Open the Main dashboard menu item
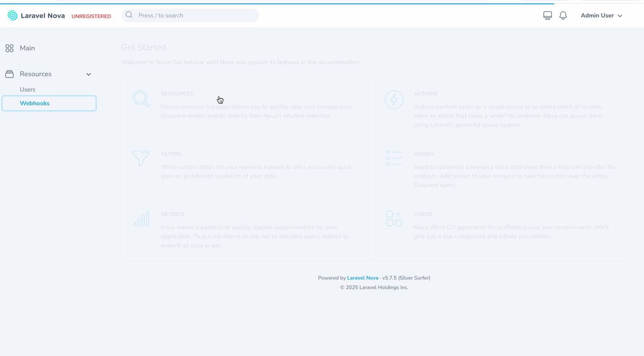This screenshot has height=356, width=644. (x=27, y=48)
